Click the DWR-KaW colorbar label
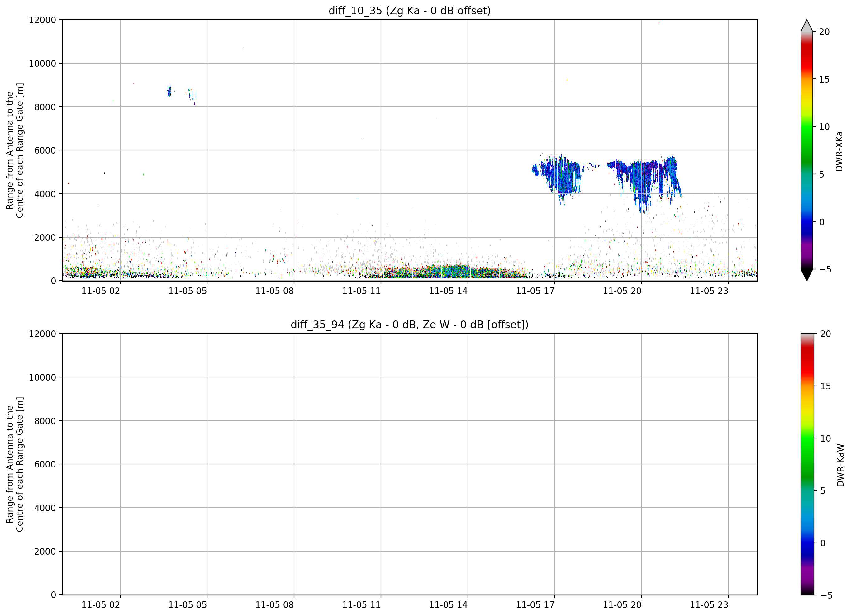The image size is (851, 616). click(840, 465)
